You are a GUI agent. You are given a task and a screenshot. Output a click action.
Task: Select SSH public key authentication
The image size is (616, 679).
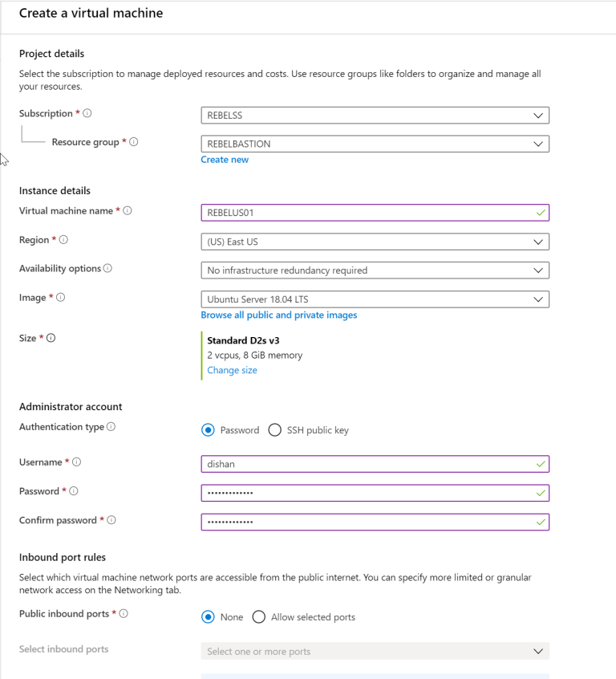click(275, 429)
